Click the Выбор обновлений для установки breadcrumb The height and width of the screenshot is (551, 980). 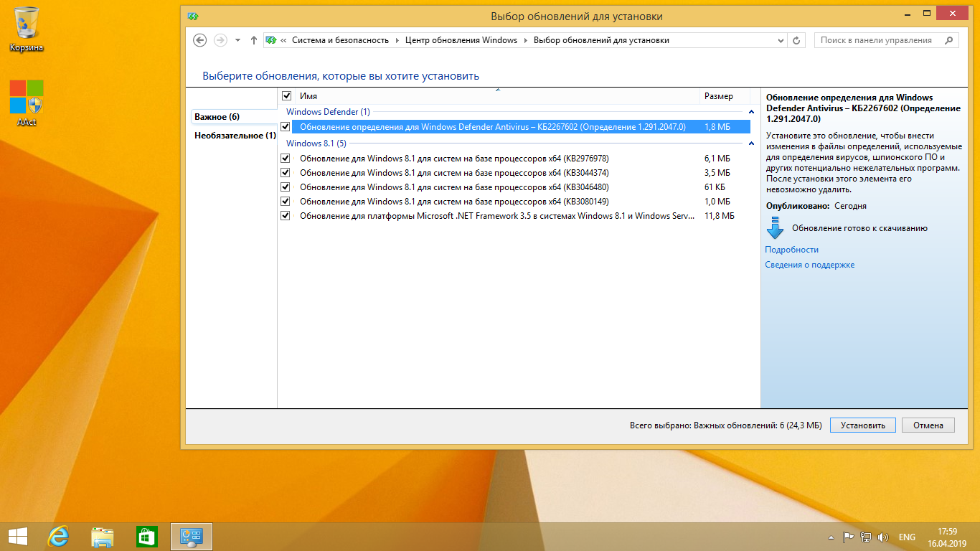click(601, 40)
